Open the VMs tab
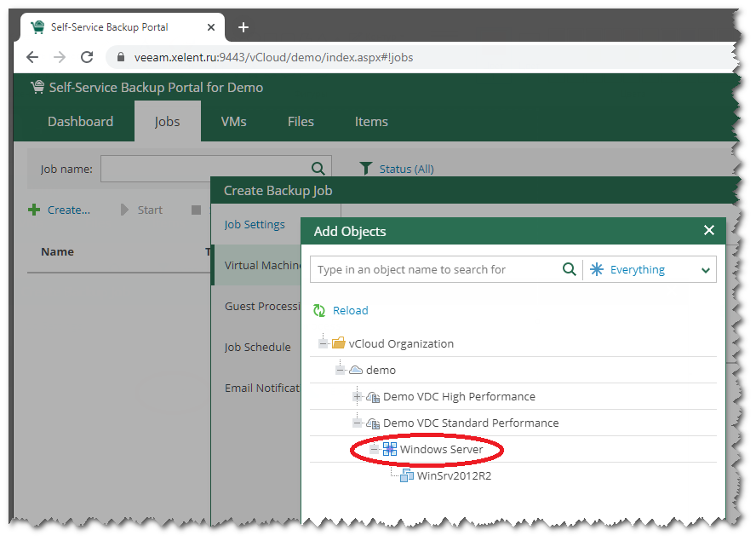Viewport: 756px width, 541px height. [234, 121]
